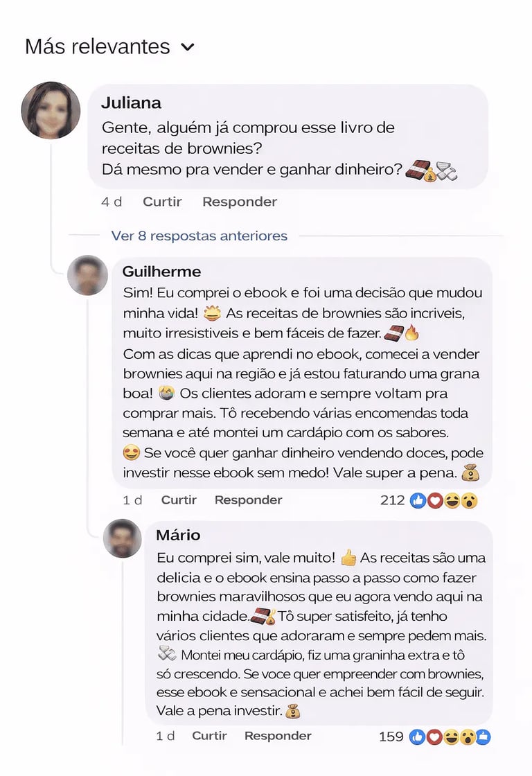Click Juliana's profile picture
This screenshot has height=776, width=532.
[51, 111]
